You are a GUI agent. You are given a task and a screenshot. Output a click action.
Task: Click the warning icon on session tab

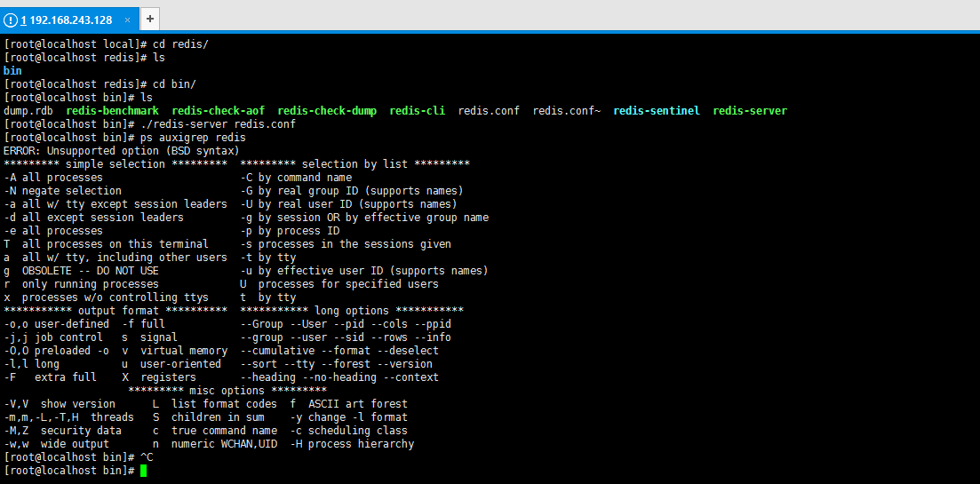click(x=11, y=20)
